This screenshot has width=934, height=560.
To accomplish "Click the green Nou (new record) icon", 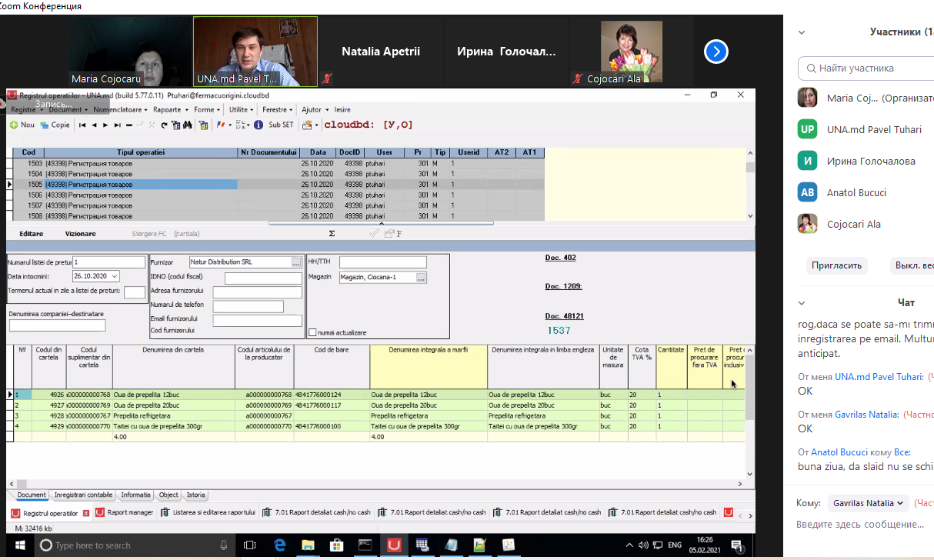I will 14,125.
